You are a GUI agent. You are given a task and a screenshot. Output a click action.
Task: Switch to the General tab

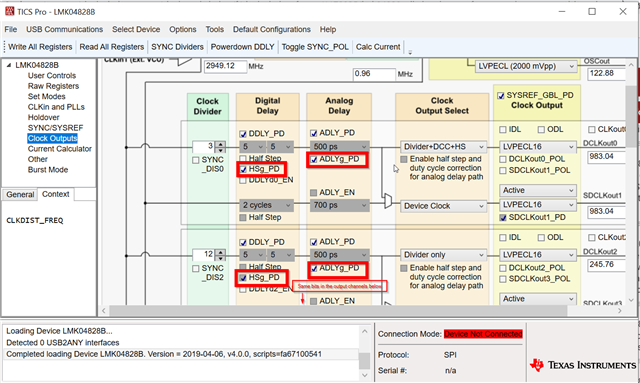(x=20, y=195)
